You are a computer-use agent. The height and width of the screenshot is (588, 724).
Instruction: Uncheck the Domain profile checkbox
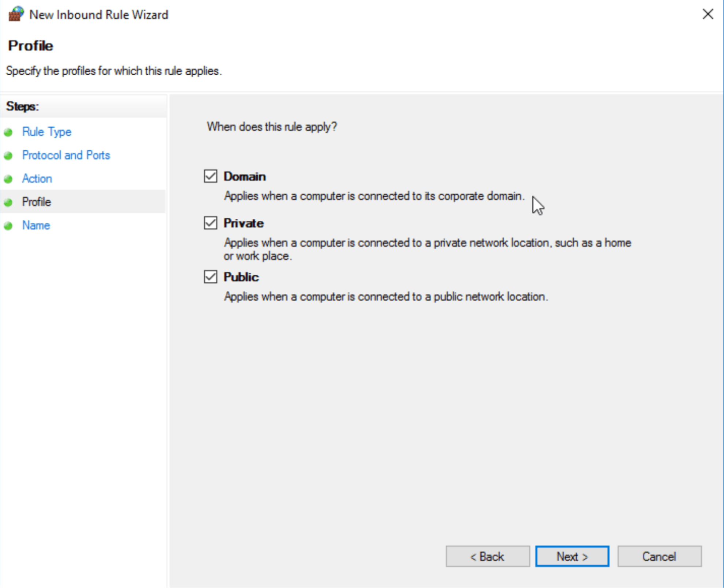(210, 176)
